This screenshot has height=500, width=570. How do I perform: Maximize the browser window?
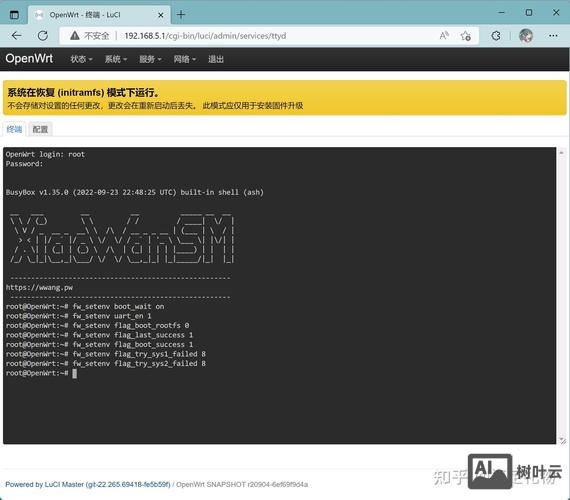point(529,13)
